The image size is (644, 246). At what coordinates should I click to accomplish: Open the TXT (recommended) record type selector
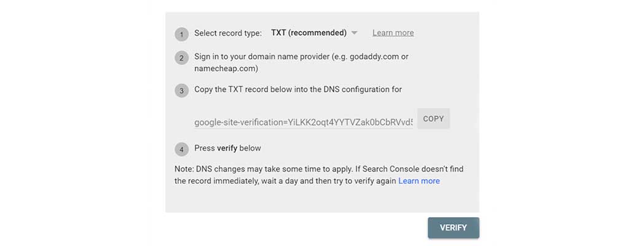coord(308,33)
